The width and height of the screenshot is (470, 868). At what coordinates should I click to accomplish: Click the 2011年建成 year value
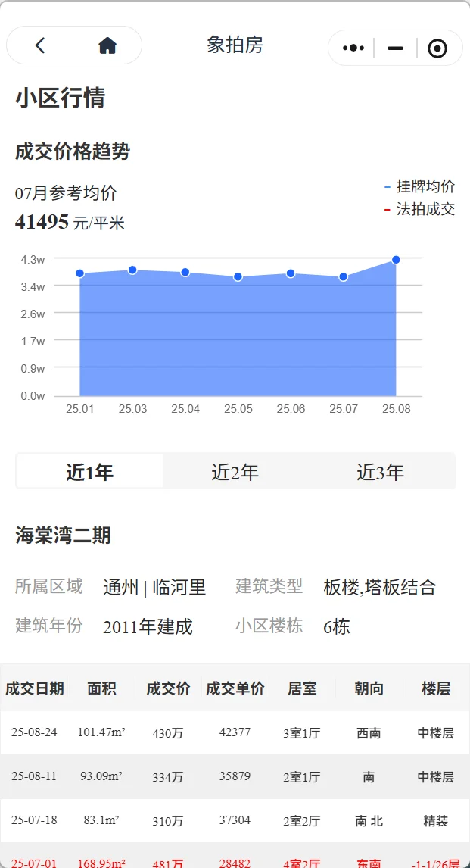pos(148,627)
